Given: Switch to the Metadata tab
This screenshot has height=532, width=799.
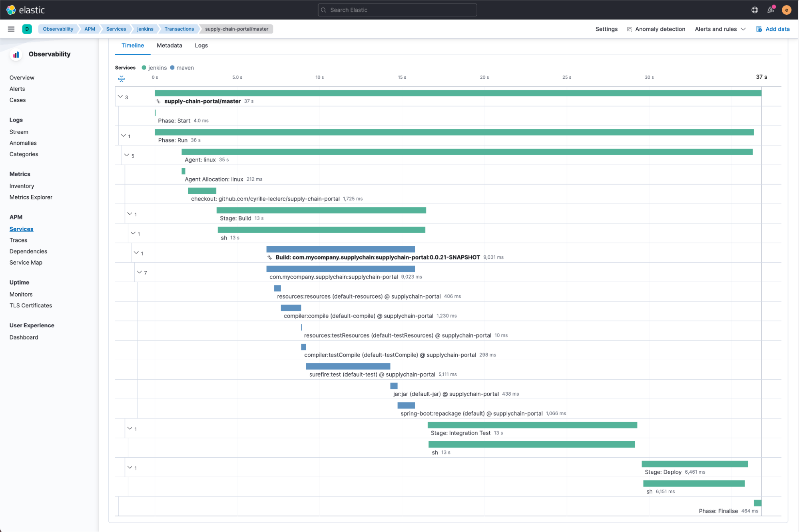Looking at the screenshot, I should point(169,45).
